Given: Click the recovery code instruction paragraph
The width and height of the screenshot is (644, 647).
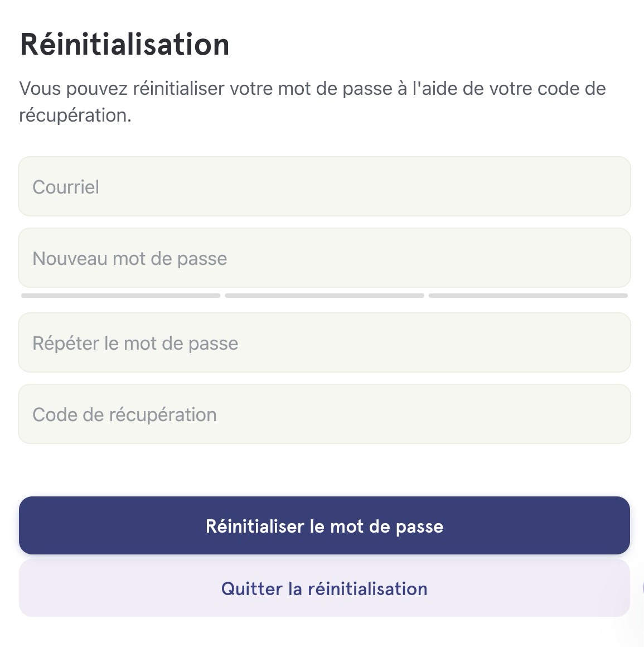Looking at the screenshot, I should [312, 102].
